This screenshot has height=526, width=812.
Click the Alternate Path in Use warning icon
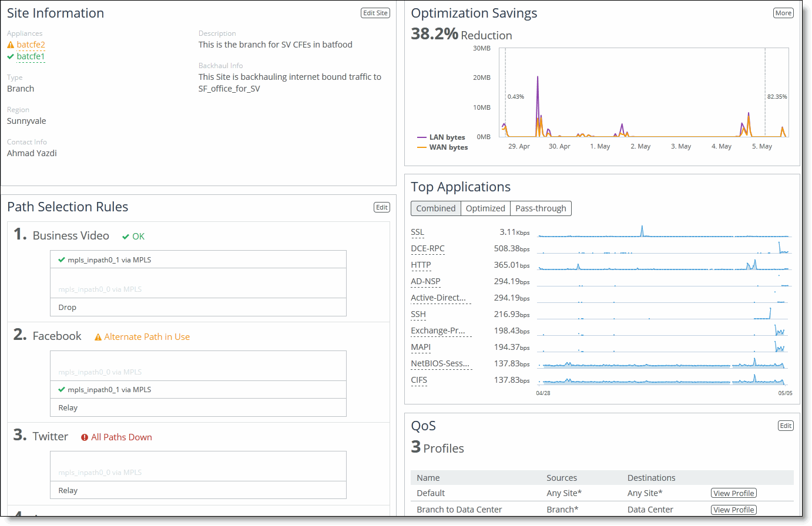(98, 337)
